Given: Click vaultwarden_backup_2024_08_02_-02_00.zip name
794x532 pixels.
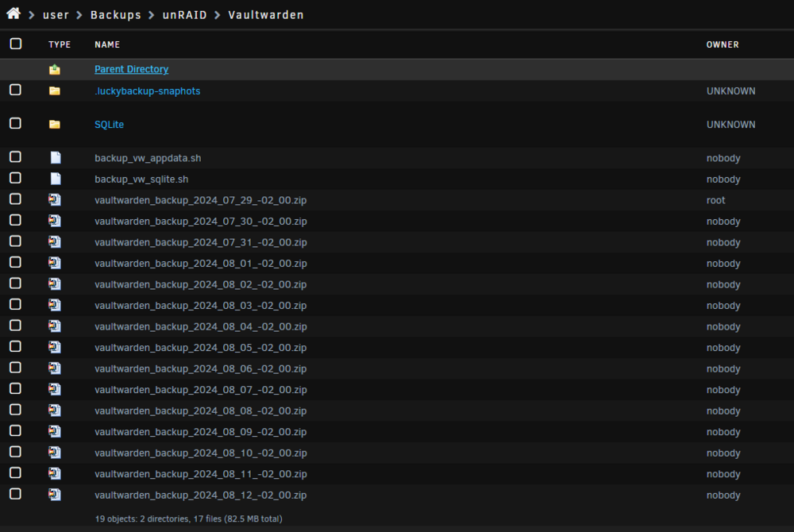Looking at the screenshot, I should 201,284.
